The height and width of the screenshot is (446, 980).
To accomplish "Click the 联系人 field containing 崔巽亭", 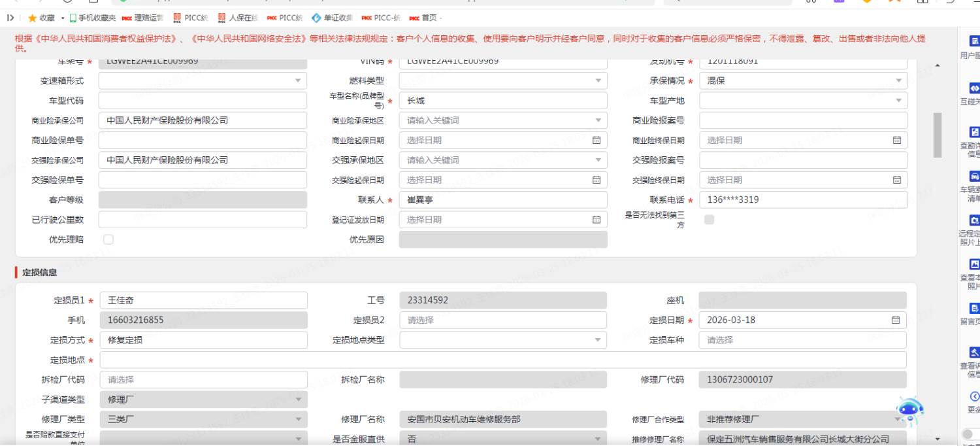I will [502, 200].
